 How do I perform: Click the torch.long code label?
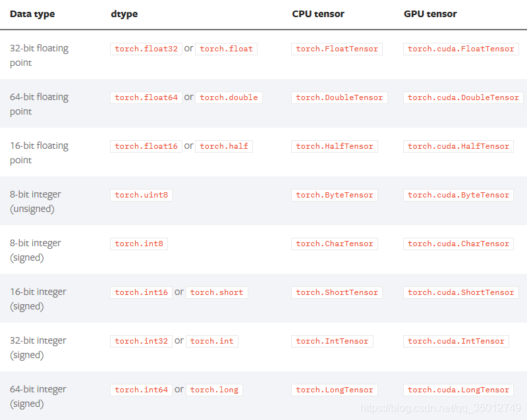[215, 390]
